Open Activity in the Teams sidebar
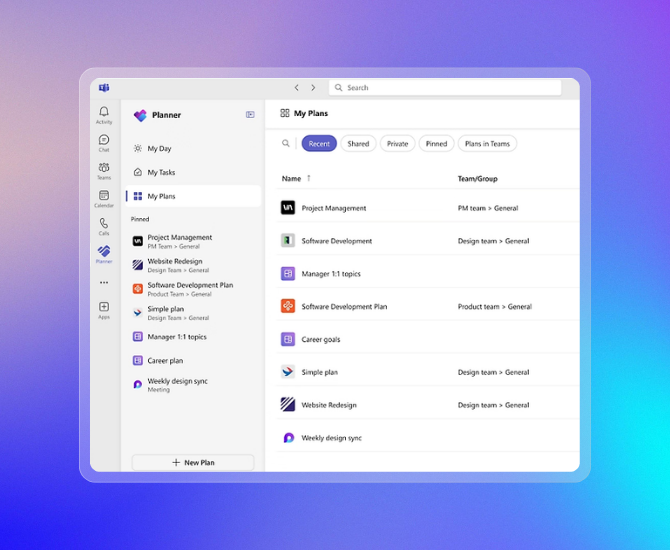670x550 pixels. pyautogui.click(x=104, y=115)
